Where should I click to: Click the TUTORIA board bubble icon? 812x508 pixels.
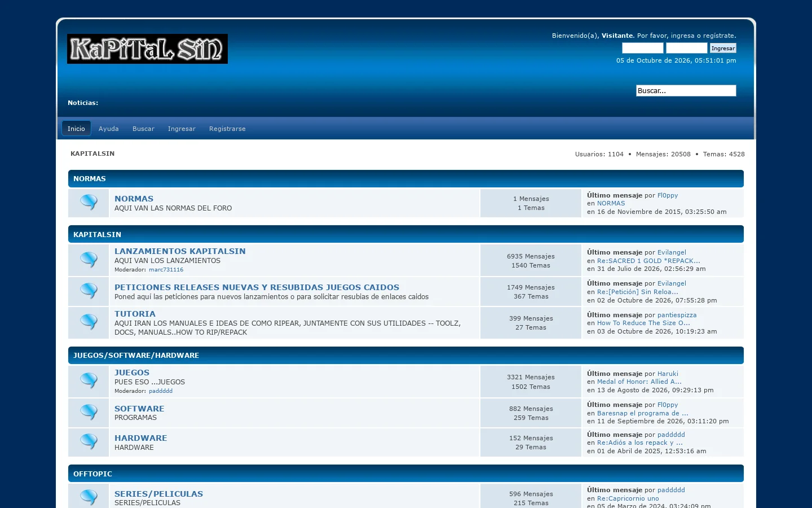[89, 322]
